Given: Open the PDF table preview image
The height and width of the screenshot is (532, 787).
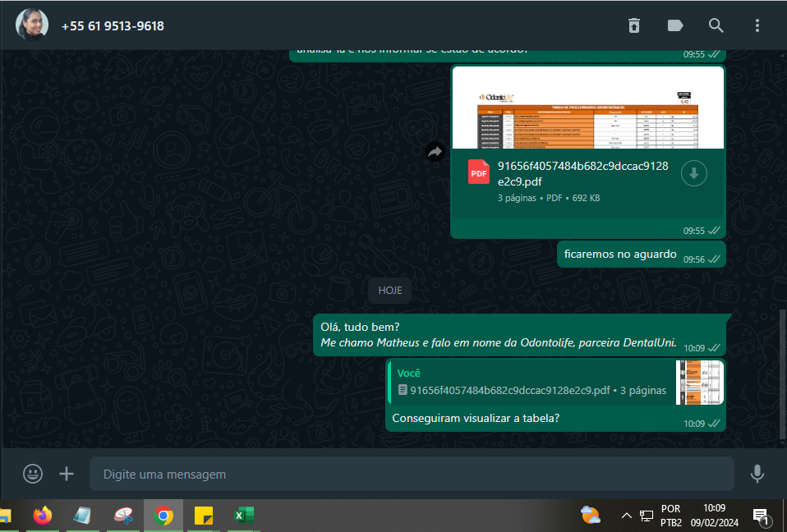Looking at the screenshot, I should click(x=587, y=108).
